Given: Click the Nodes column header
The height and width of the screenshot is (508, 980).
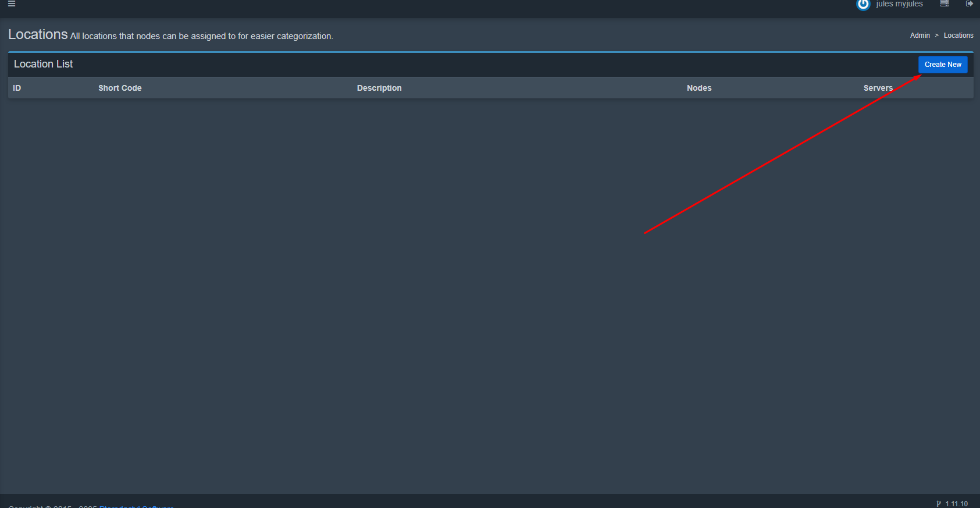Looking at the screenshot, I should tap(699, 88).
